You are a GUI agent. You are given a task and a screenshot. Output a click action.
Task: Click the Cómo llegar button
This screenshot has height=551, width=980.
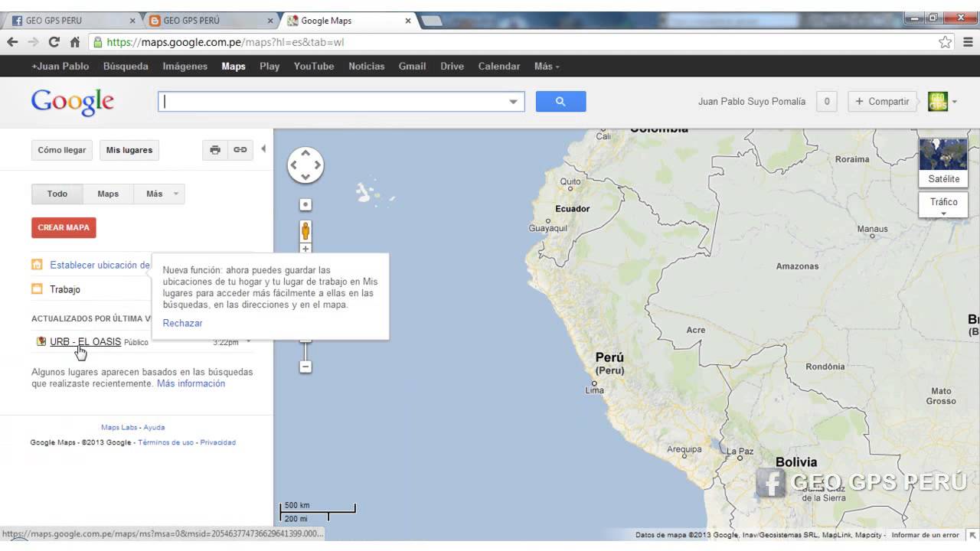click(x=62, y=150)
